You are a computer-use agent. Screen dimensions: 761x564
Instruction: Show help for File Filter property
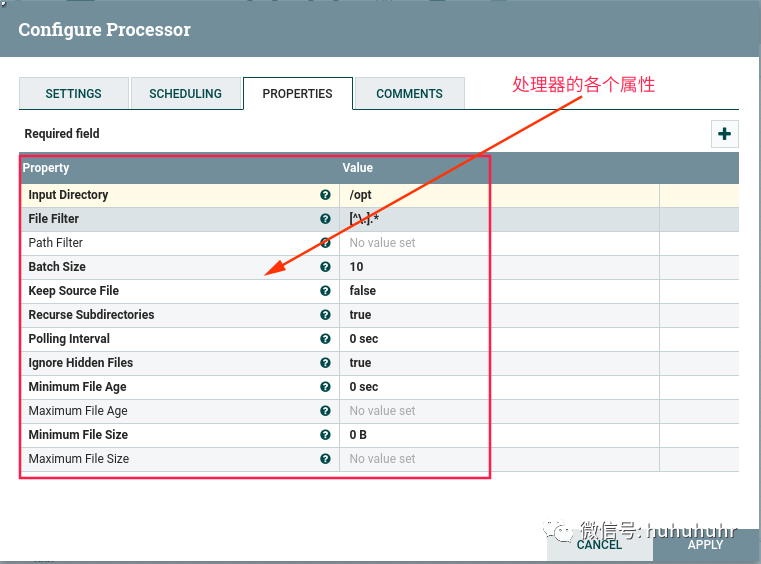tap(325, 219)
